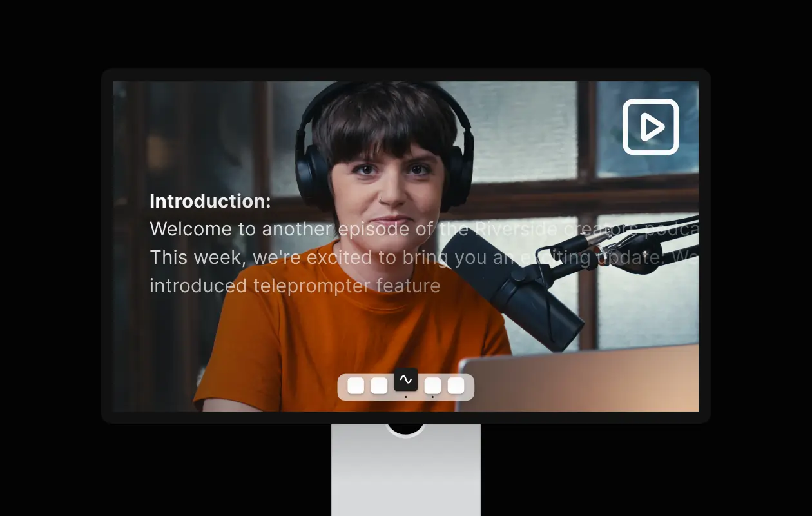Open the wave icon app in the dock
This screenshot has width=812, height=516.
406,379
